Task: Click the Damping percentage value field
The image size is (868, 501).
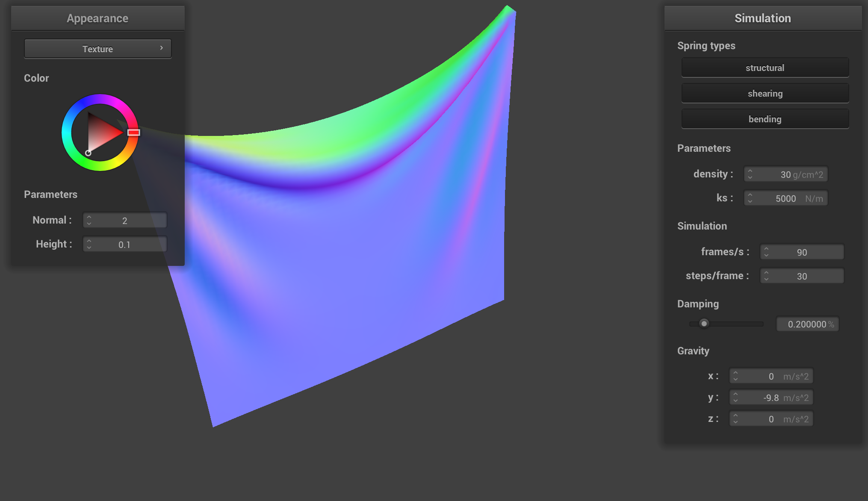Action: point(808,324)
